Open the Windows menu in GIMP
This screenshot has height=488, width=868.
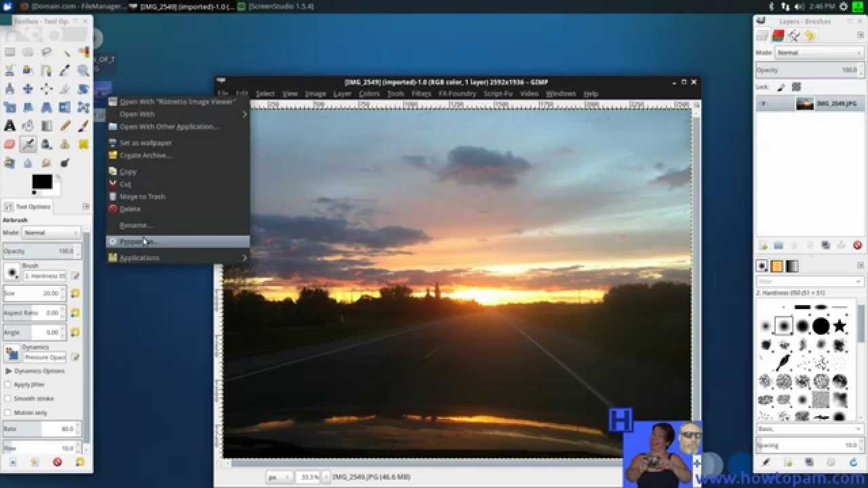[x=561, y=94]
